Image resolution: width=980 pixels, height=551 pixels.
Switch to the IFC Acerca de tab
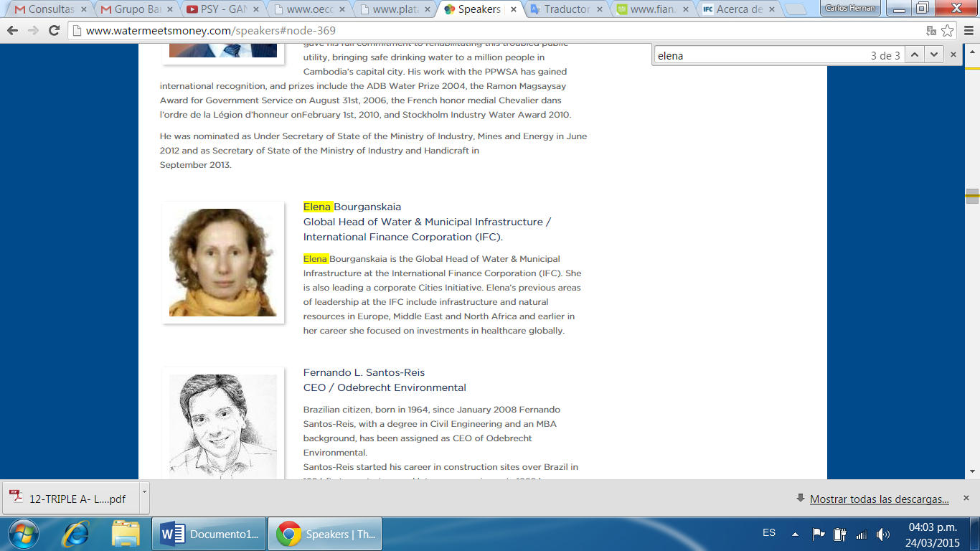(x=738, y=9)
